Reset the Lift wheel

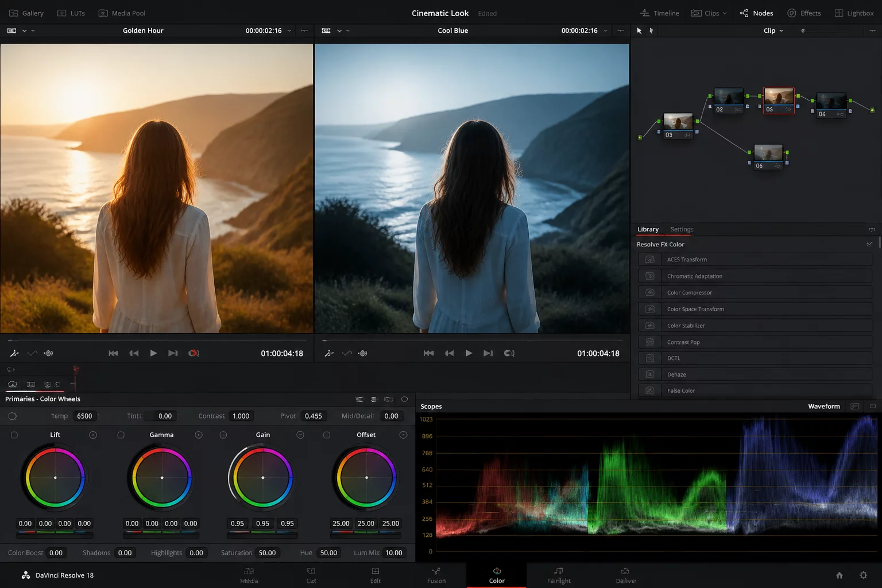tap(93, 435)
